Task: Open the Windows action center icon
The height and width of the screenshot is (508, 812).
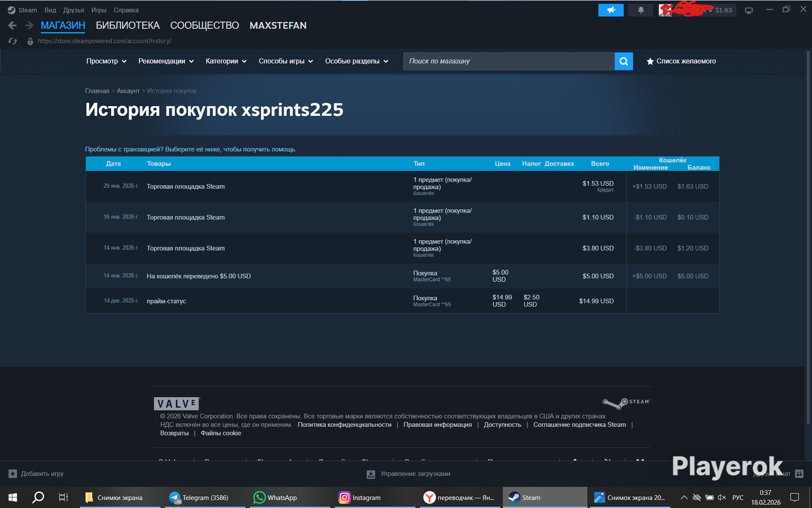Action: pyautogui.click(x=795, y=497)
